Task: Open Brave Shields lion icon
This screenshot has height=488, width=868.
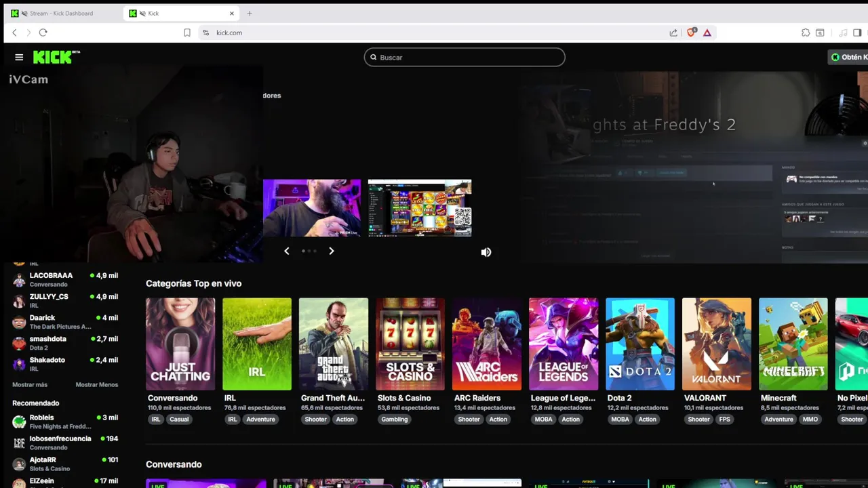Action: [691, 33]
